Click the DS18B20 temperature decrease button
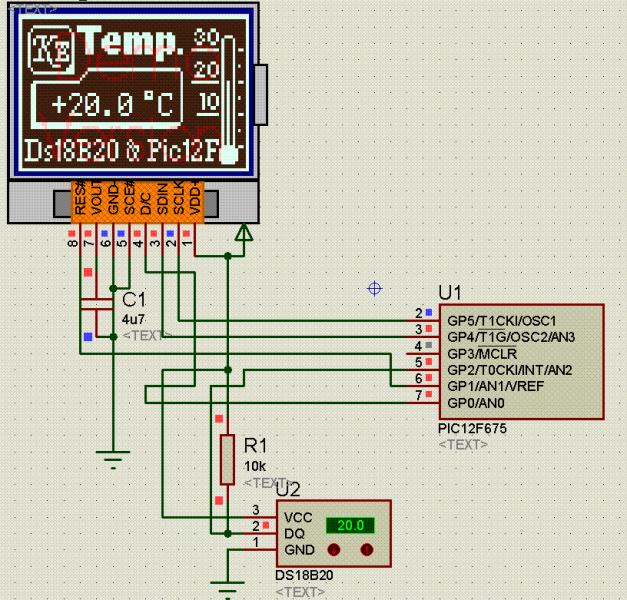 click(335, 550)
